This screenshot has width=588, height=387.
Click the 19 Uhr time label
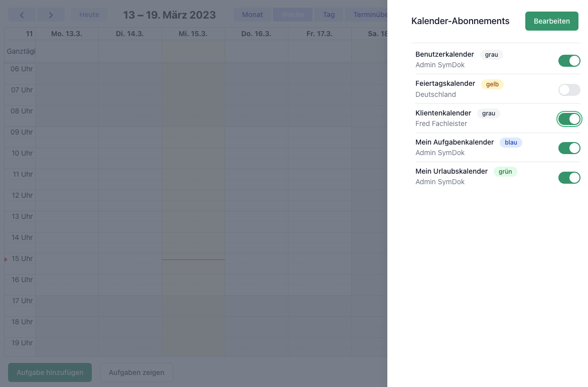click(x=22, y=343)
